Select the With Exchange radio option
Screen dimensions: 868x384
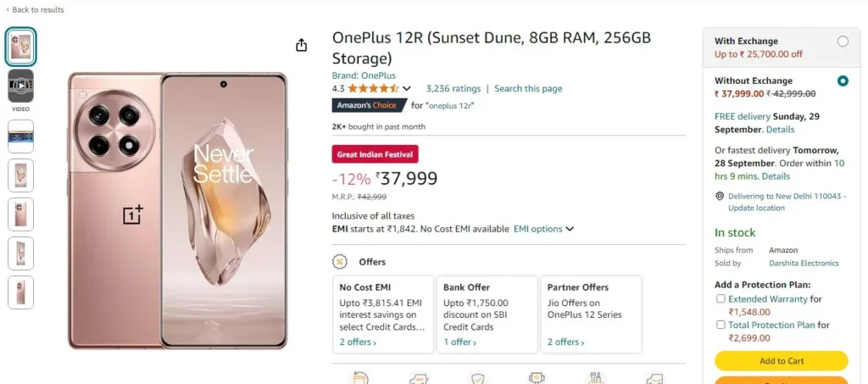click(x=843, y=42)
